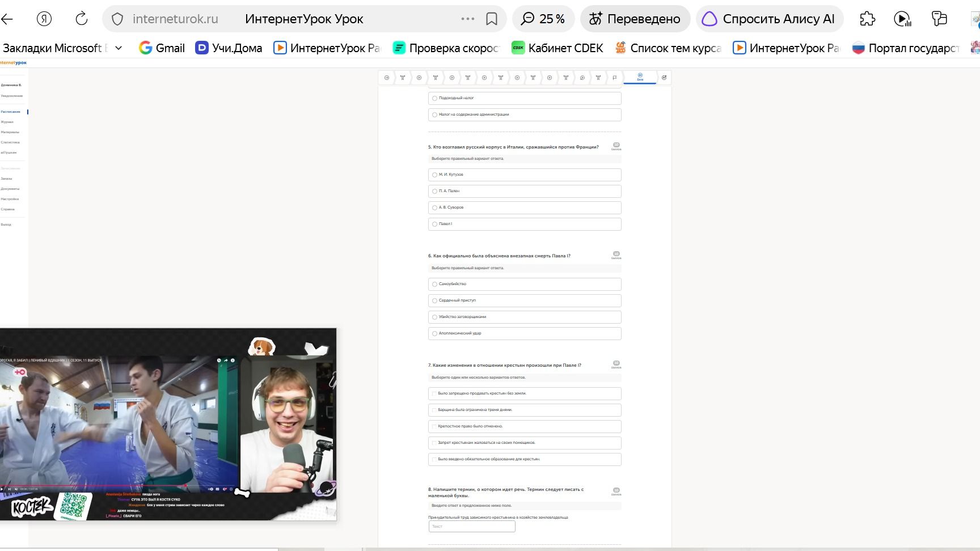Click the last trainer icon before the flag
The image size is (980, 551).
tap(598, 78)
